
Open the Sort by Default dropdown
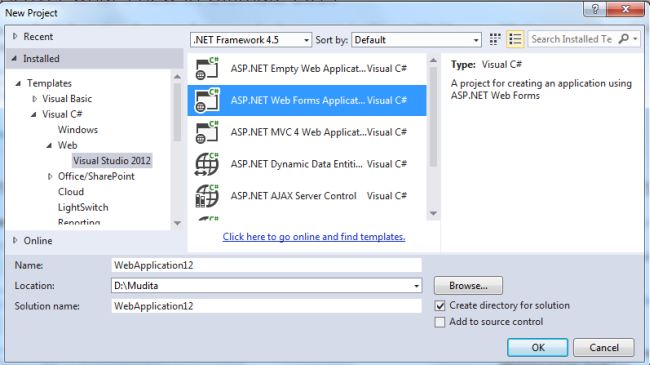(x=416, y=40)
